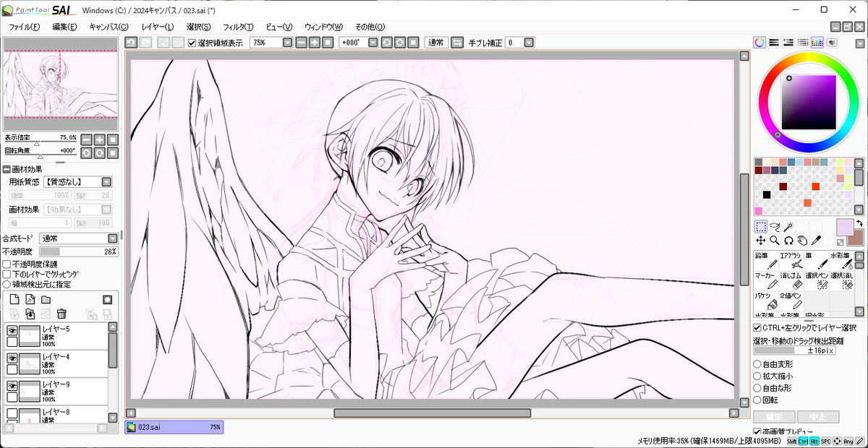The width and height of the screenshot is (868, 448).
Task: Zoom in using the toolbar plus button
Action: [314, 43]
